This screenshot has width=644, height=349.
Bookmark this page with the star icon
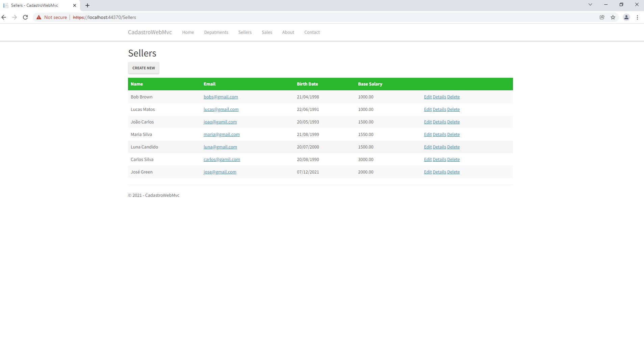[613, 17]
